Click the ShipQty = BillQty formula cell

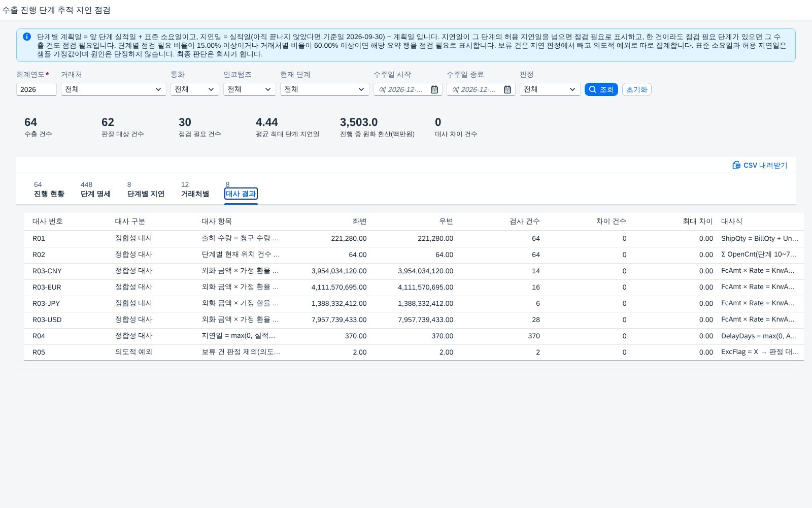coord(759,238)
